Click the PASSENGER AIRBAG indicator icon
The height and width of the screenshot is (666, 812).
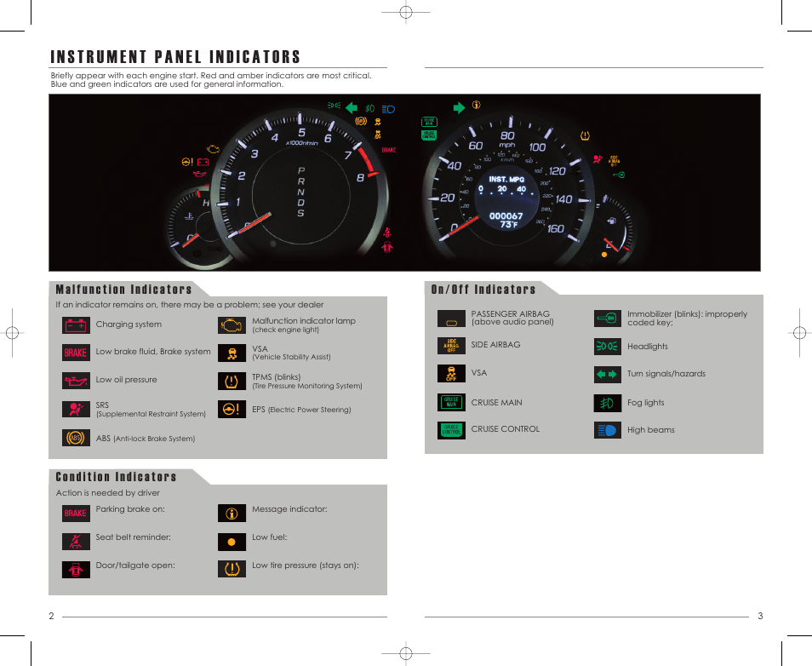pyautogui.click(x=451, y=319)
